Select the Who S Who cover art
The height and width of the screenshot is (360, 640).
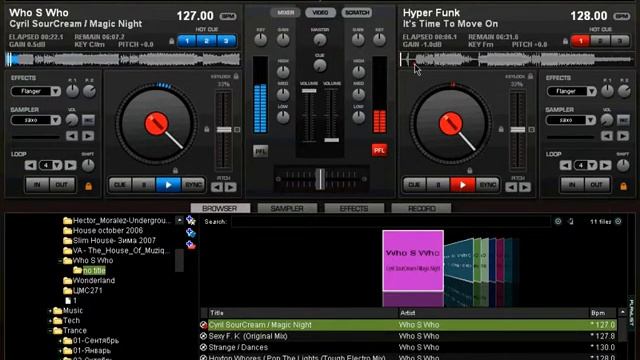413,261
